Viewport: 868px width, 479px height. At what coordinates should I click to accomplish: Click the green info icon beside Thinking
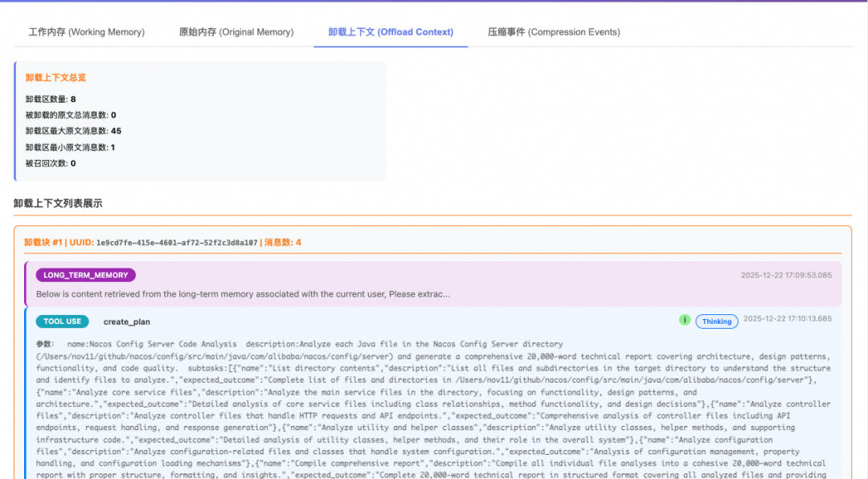point(685,320)
